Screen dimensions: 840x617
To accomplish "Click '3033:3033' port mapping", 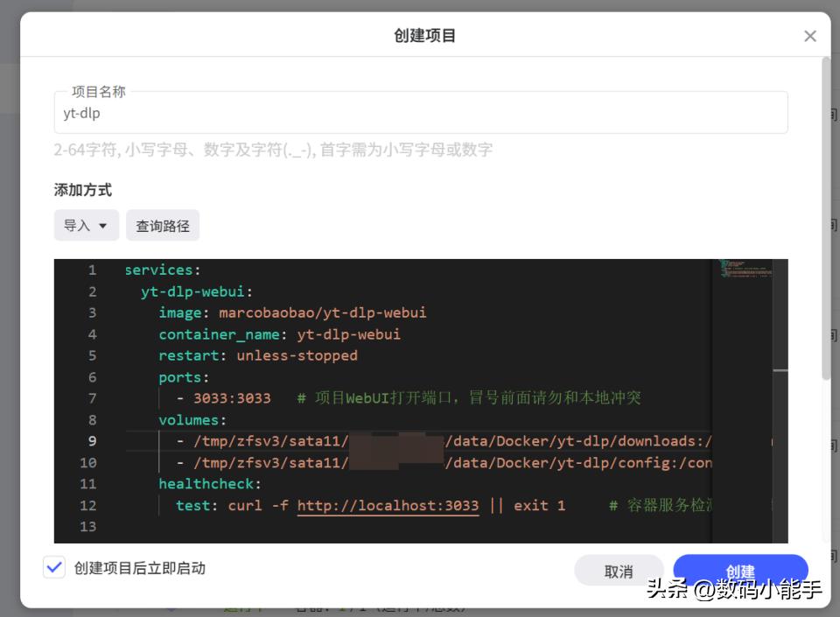I will (x=232, y=398).
